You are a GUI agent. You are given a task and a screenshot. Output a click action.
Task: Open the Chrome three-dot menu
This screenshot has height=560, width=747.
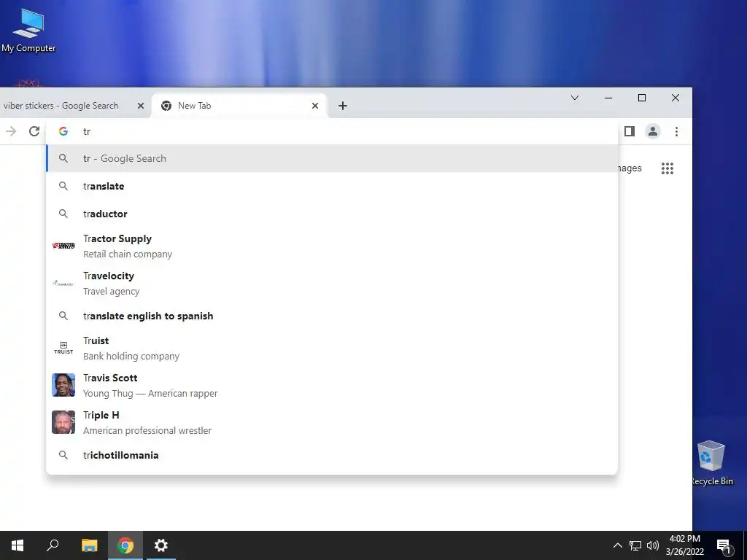676,131
